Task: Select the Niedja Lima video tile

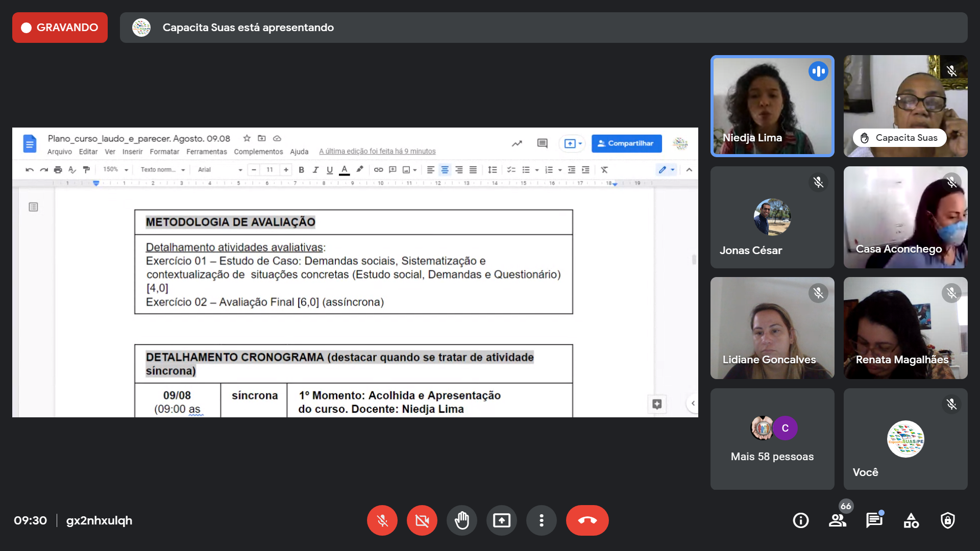Action: coord(772,106)
